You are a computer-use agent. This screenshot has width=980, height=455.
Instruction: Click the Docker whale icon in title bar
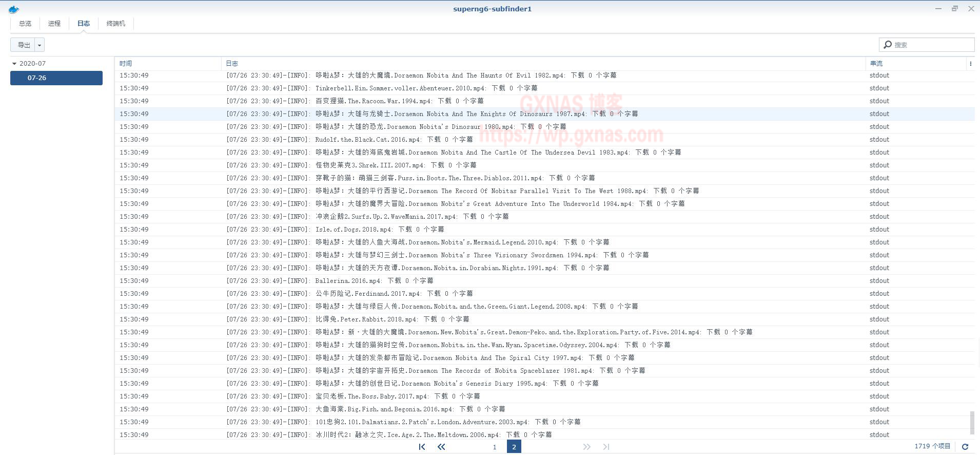click(x=14, y=9)
